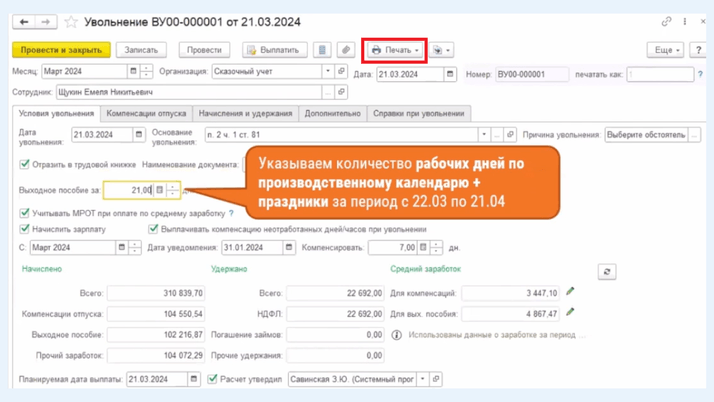Toggle Расчет утвердил checkbox

(212, 378)
